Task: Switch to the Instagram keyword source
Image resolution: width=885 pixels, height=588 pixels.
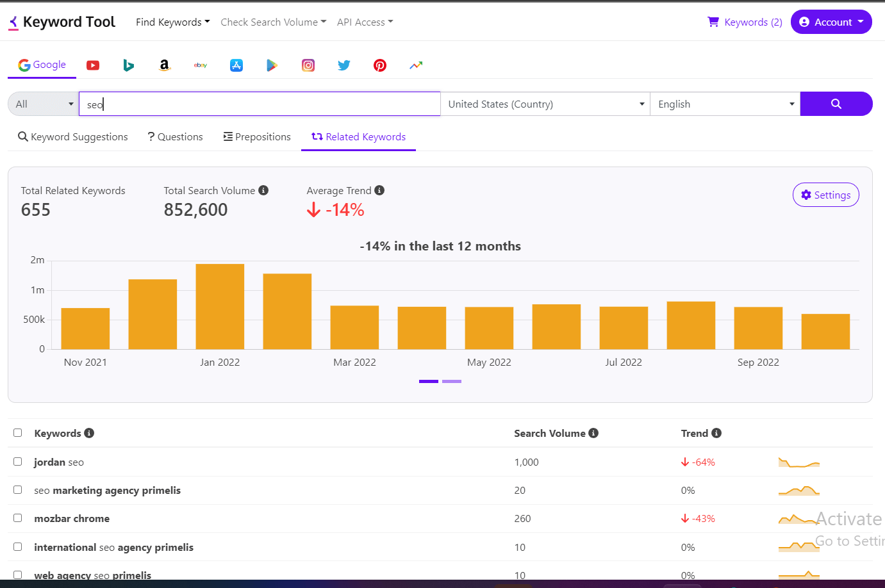Action: point(308,65)
